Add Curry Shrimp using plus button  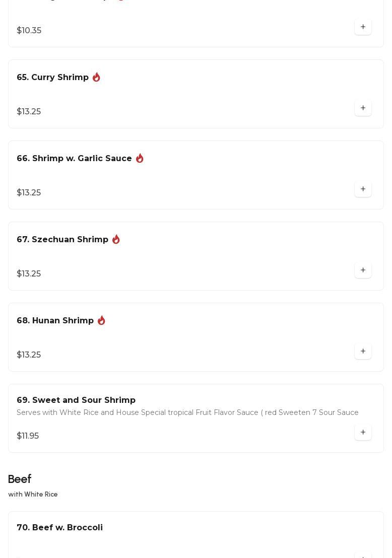pos(363,108)
